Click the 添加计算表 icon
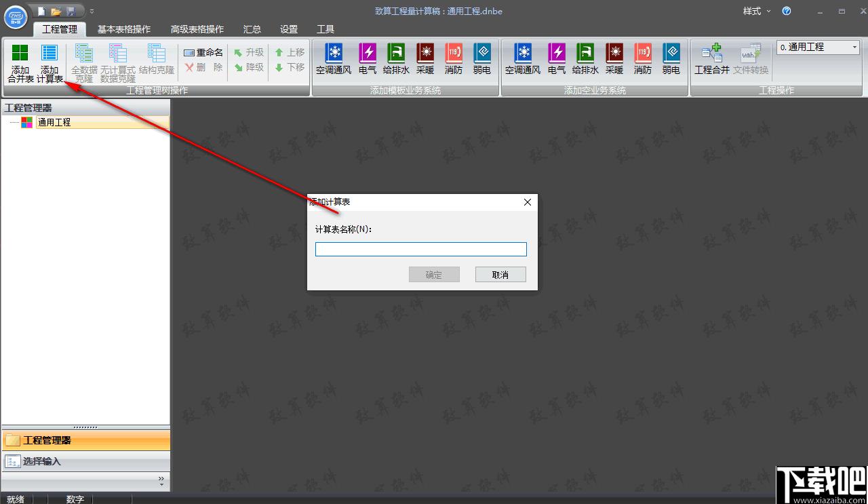 coord(50,53)
